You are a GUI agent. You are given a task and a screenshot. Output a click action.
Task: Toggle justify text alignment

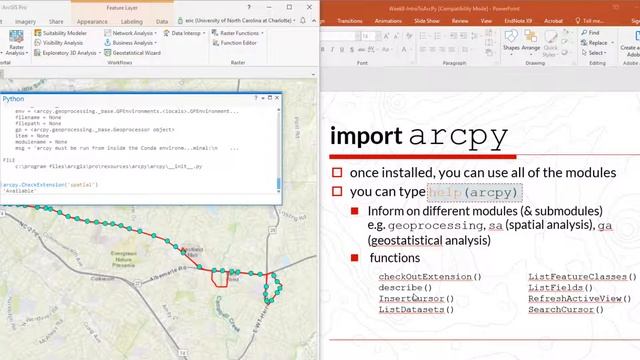(x=452, y=49)
